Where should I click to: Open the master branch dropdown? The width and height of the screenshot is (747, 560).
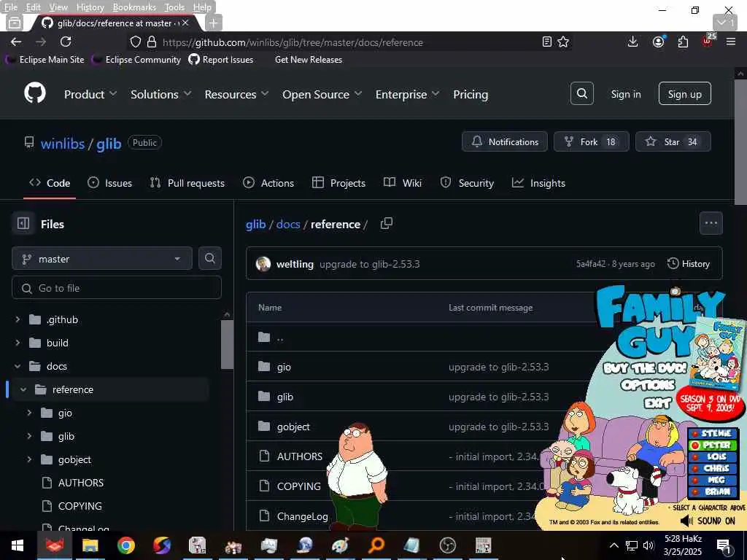pos(102,259)
